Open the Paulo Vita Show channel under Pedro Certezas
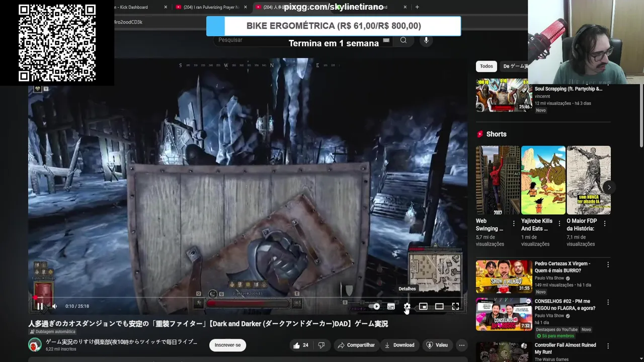 tap(549, 278)
